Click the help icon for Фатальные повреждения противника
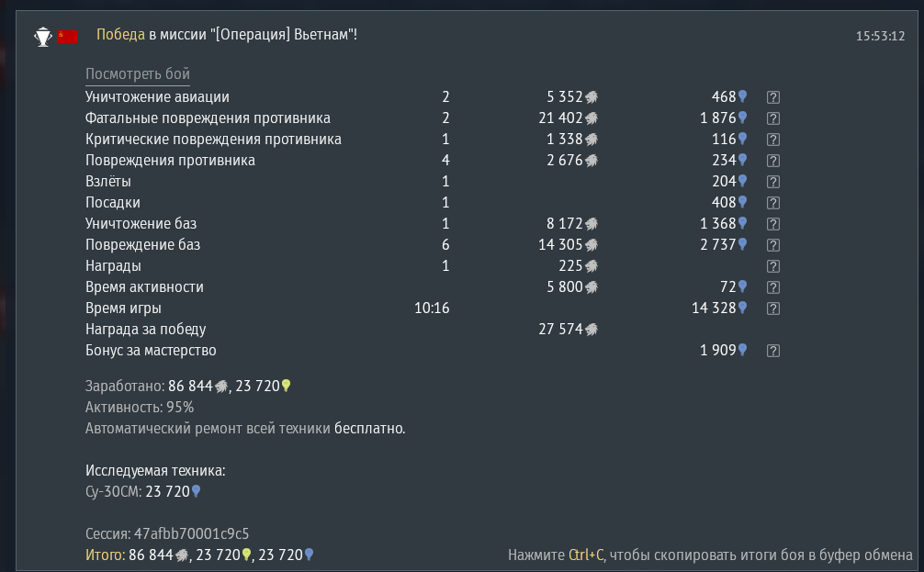This screenshot has height=572, width=924. tap(773, 118)
